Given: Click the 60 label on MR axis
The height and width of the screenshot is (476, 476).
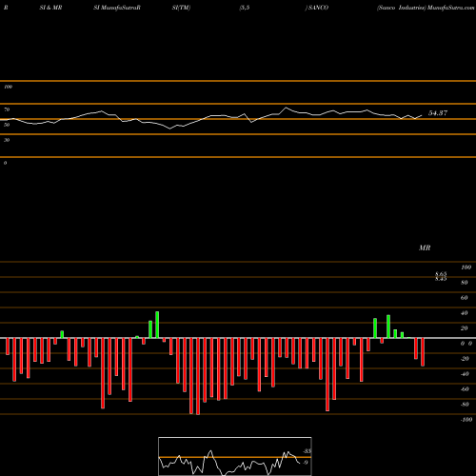Looking at the screenshot, I should (x=465, y=298).
